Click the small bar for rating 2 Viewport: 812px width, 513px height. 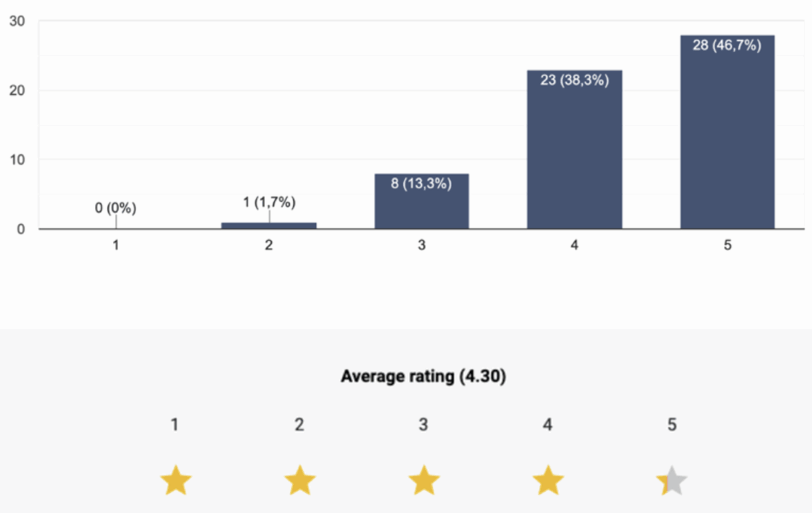[x=268, y=225]
